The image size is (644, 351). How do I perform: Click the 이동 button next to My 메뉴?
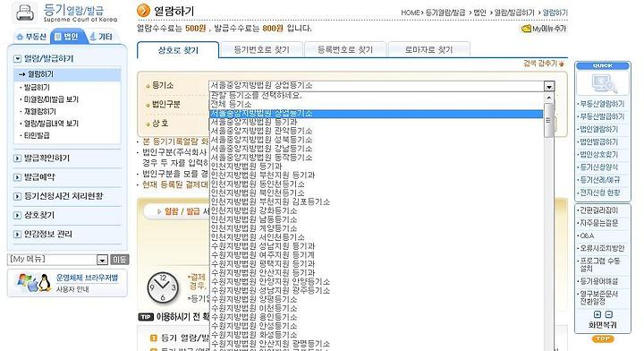pos(120,260)
